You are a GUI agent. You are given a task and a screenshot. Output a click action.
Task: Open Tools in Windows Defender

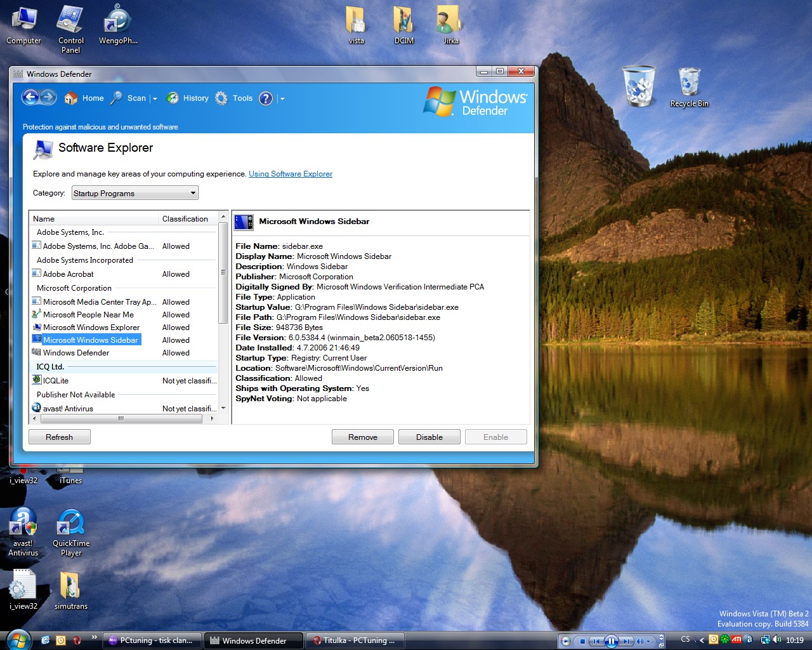click(x=234, y=98)
